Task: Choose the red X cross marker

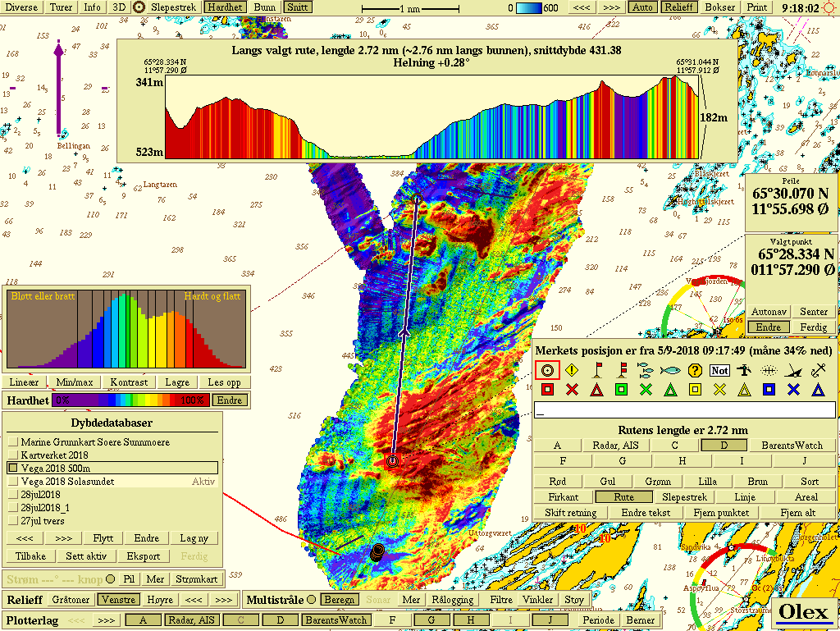Action: [573, 390]
